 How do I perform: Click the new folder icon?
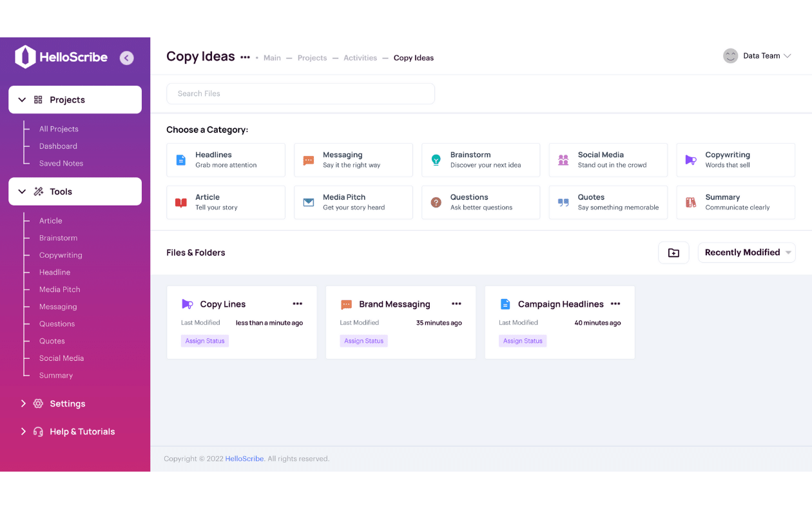coord(673,253)
